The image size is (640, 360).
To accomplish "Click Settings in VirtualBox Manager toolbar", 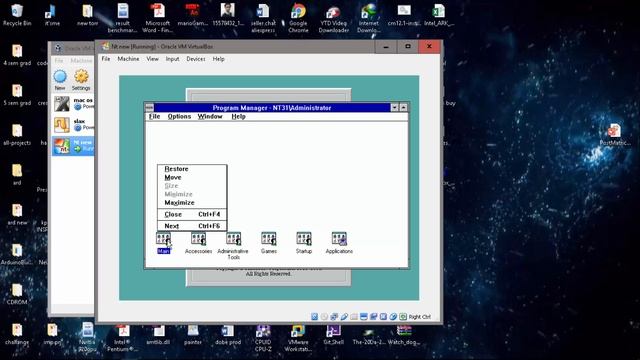I will click(81, 80).
